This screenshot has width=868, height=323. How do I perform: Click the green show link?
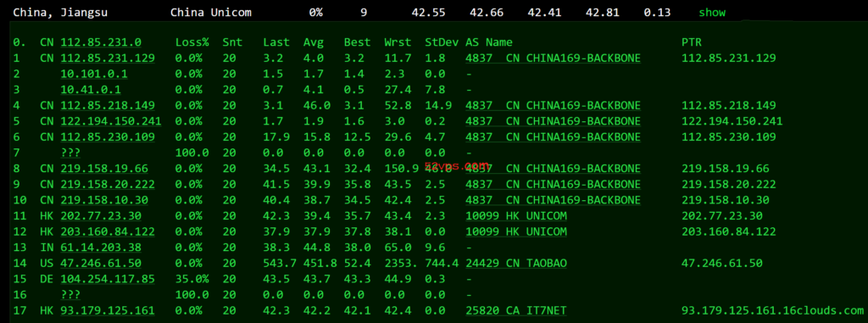coord(712,12)
